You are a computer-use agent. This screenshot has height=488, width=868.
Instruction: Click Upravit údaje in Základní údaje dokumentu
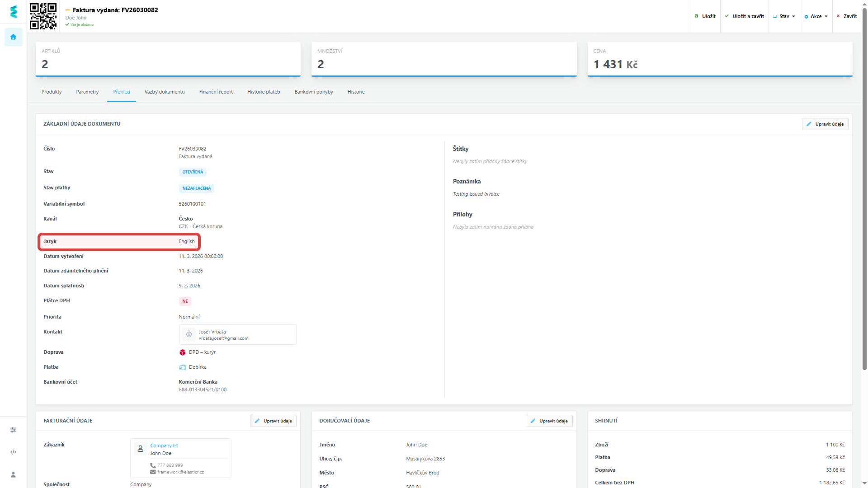pyautogui.click(x=825, y=124)
